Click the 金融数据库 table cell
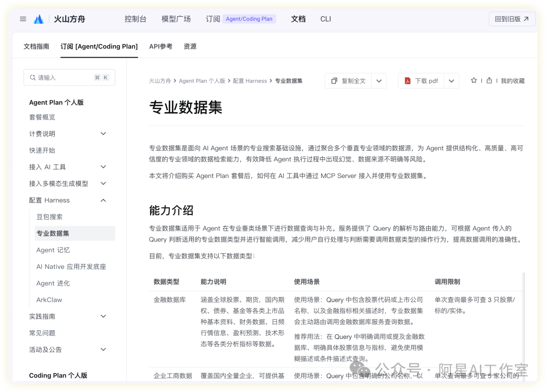The width and height of the screenshot is (546, 392). 169,299
